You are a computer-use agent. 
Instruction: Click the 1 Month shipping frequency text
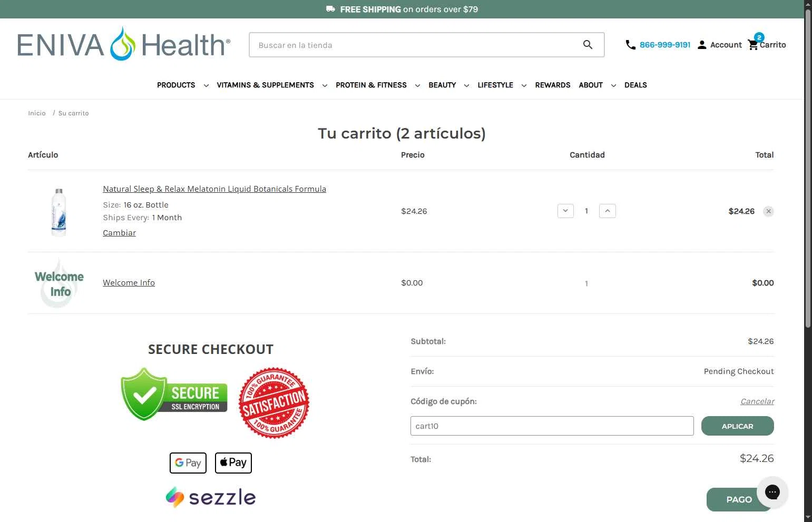tap(167, 218)
